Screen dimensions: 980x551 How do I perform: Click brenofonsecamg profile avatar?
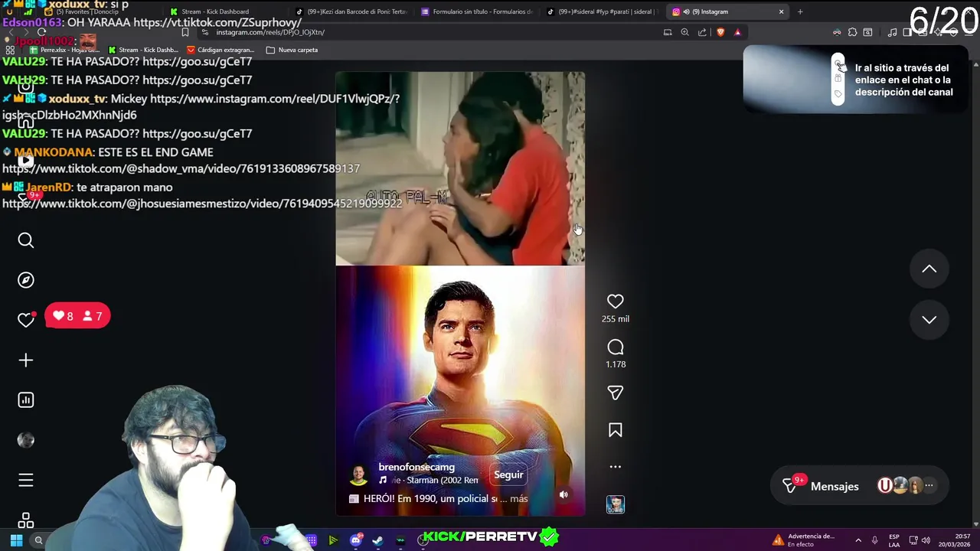point(359,474)
